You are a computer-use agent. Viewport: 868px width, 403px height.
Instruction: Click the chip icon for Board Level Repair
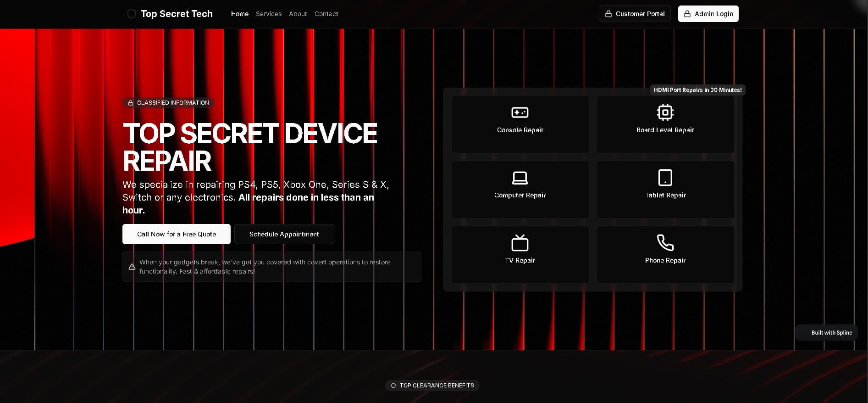click(665, 112)
